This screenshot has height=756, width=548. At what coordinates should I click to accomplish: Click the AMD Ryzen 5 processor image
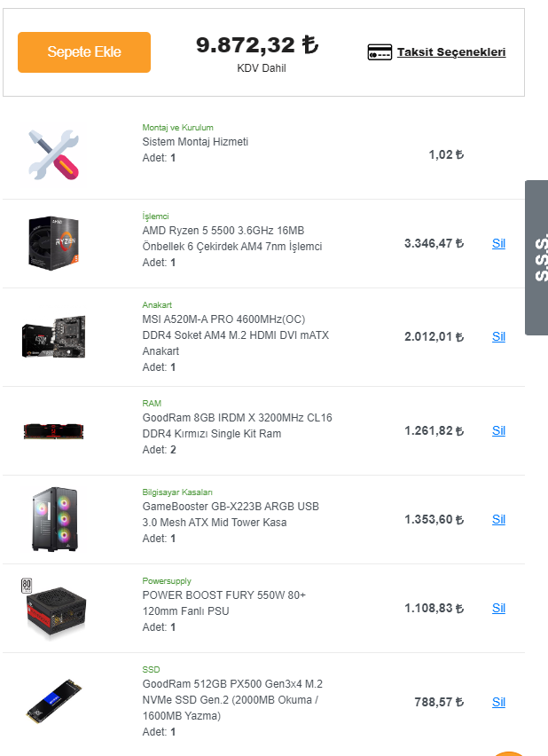(53, 243)
